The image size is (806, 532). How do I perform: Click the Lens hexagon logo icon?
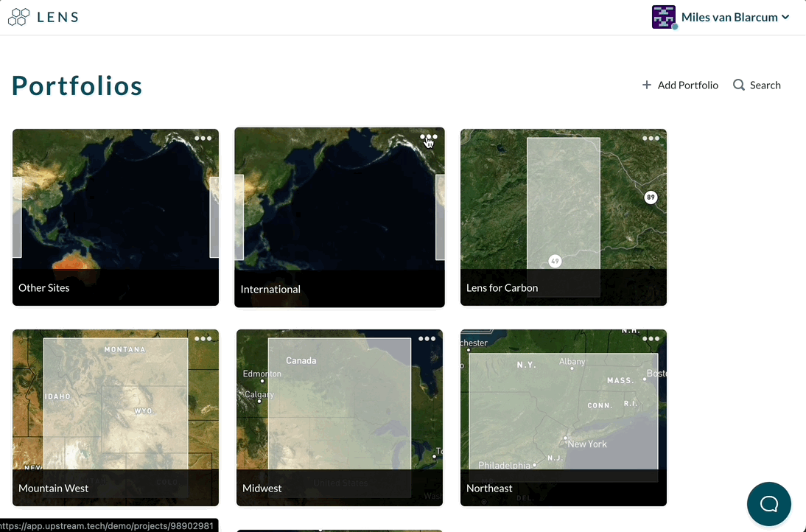click(x=18, y=17)
